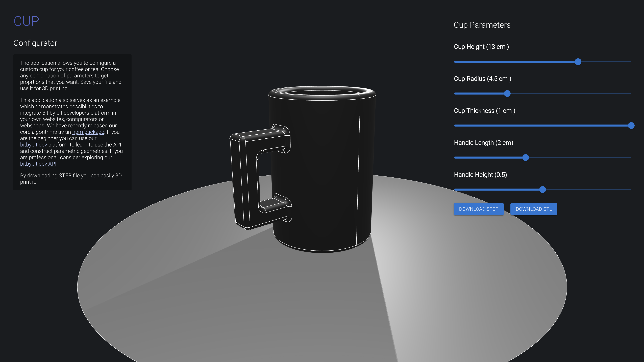This screenshot has width=644, height=362.
Task: Click the DOWNLOAD STEP button
Action: (479, 209)
